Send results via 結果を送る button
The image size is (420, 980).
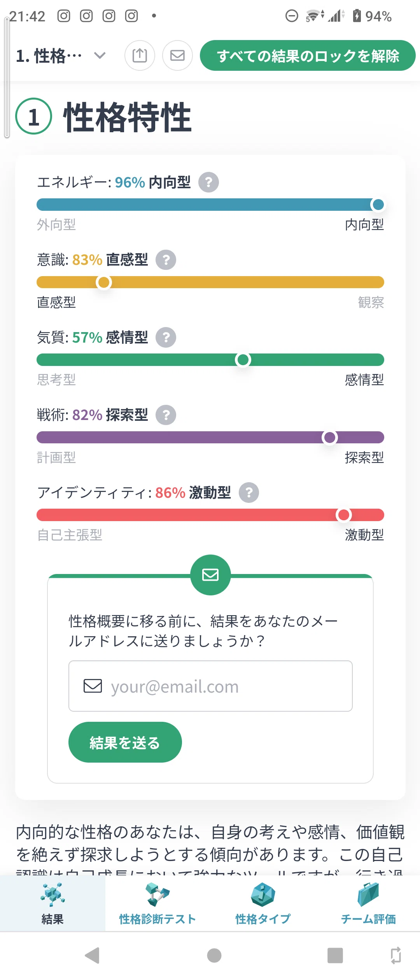125,742
